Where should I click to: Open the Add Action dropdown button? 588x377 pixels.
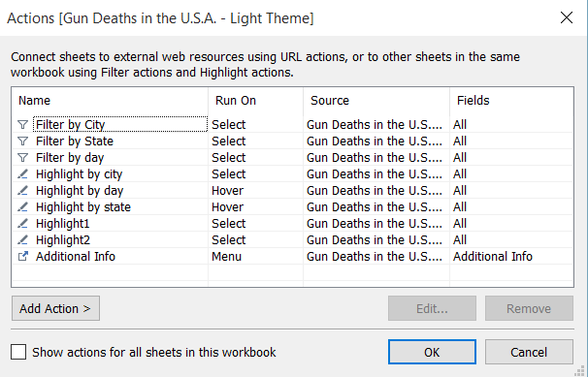point(55,308)
